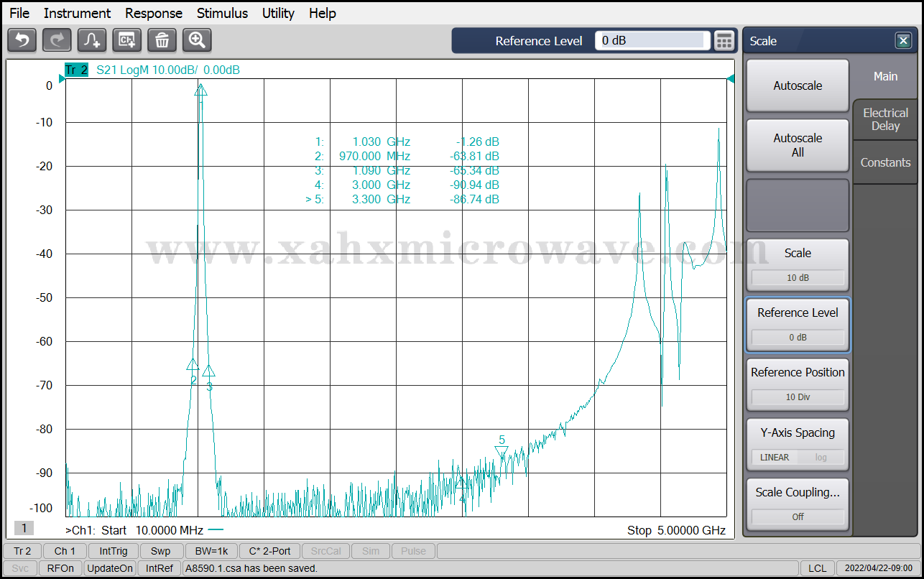This screenshot has width=924, height=579.
Task: Click the Tr 2 trace label
Action: click(x=76, y=70)
